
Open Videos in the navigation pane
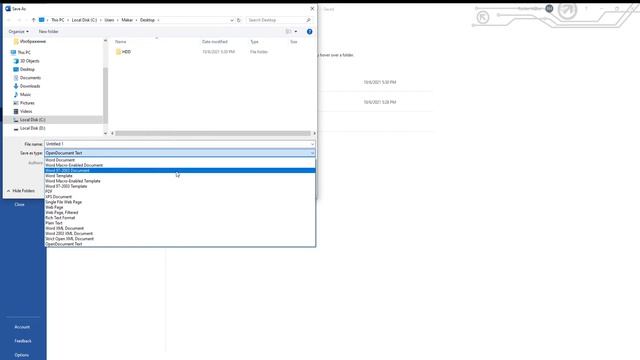[x=26, y=111]
